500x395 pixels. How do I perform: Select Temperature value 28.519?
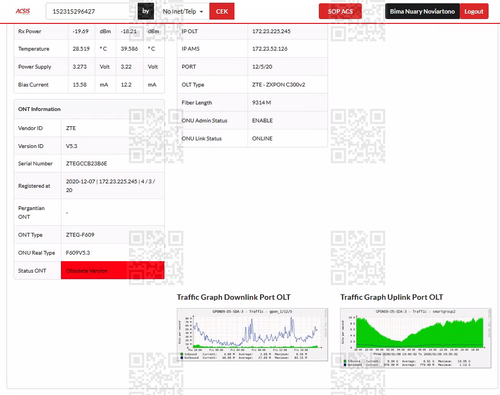coord(81,49)
